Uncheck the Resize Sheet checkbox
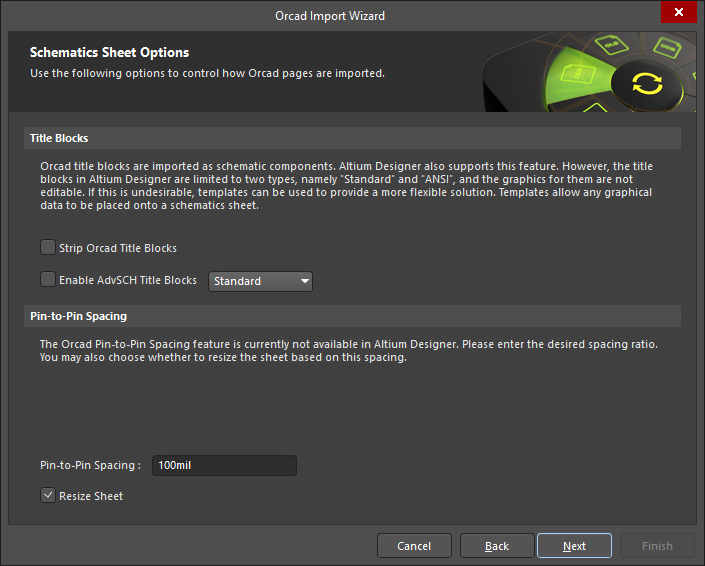705x566 pixels. [48, 495]
